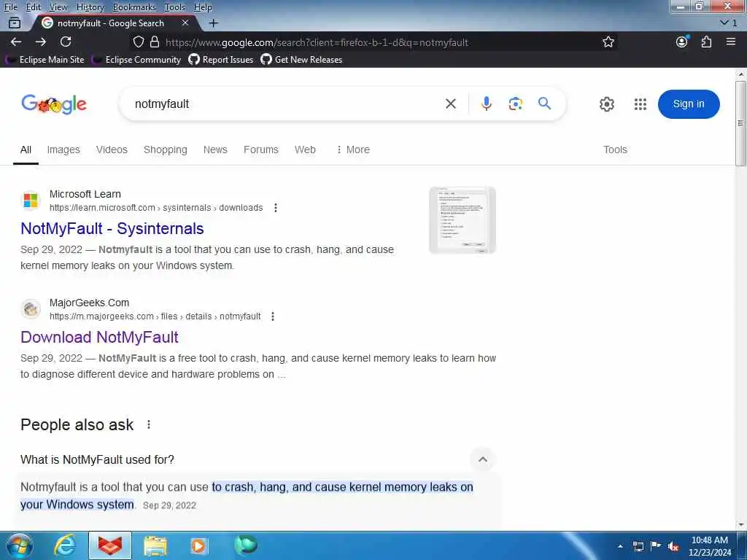Open the Tools search options

[615, 149]
